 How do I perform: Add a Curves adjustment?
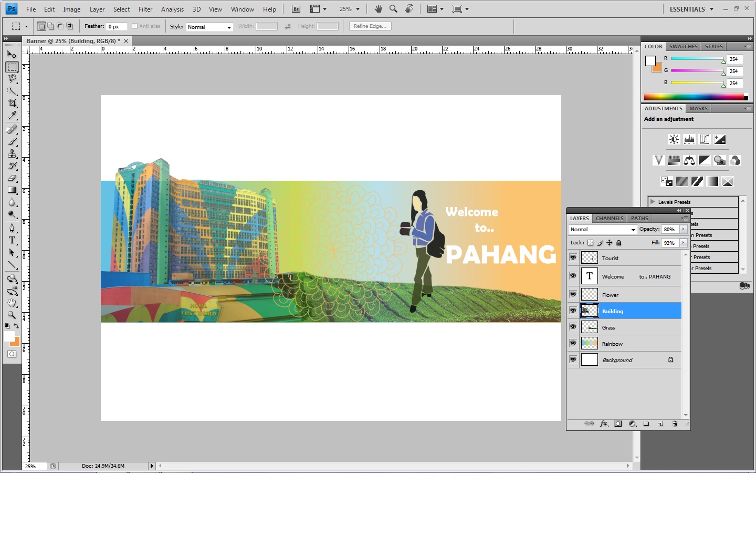pos(705,139)
